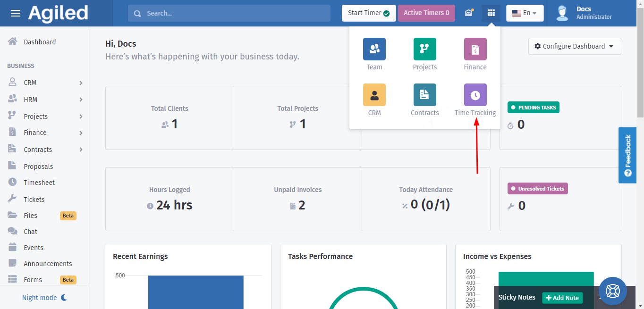The image size is (644, 309).
Task: Open Tickets from the sidebar
Action: [34, 200]
